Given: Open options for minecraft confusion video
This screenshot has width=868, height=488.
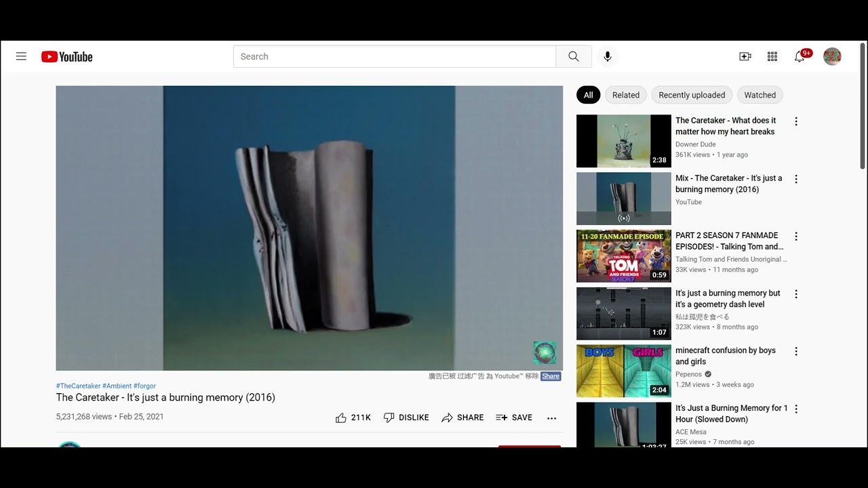Looking at the screenshot, I should (x=796, y=351).
